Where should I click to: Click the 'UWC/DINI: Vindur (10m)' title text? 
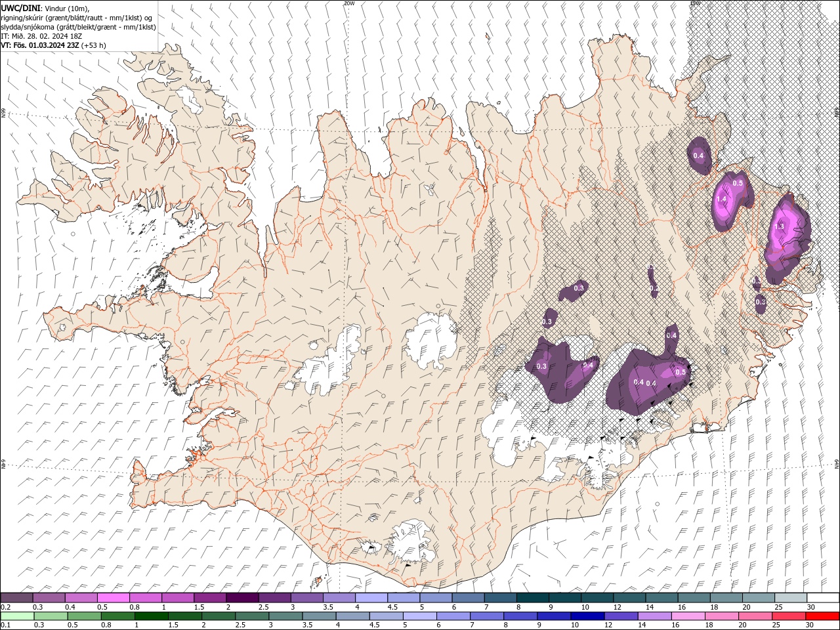tap(45, 8)
